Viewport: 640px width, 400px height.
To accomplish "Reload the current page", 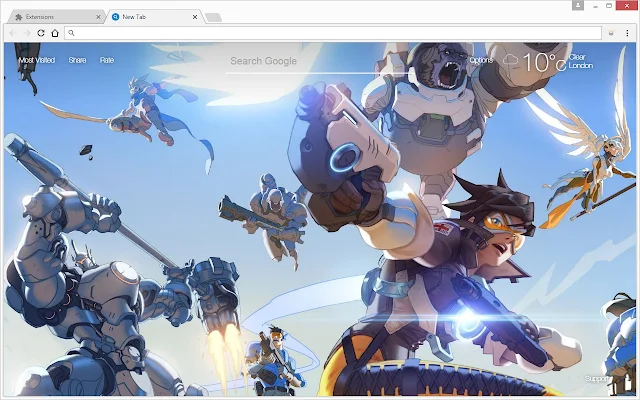I will coord(41,33).
